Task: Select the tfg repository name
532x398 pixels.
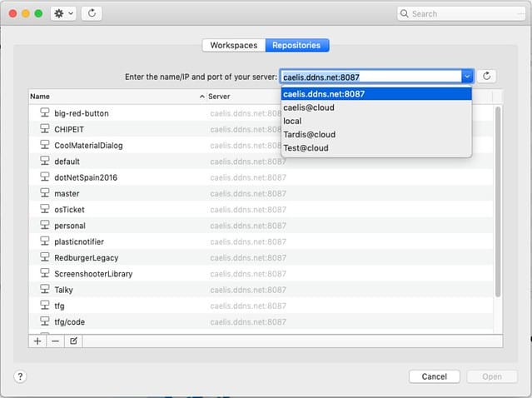Action: (59, 306)
